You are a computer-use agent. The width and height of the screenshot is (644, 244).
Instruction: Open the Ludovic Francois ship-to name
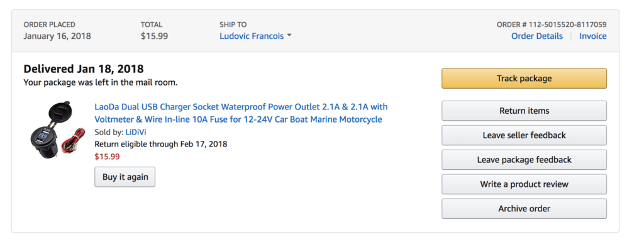(x=252, y=36)
